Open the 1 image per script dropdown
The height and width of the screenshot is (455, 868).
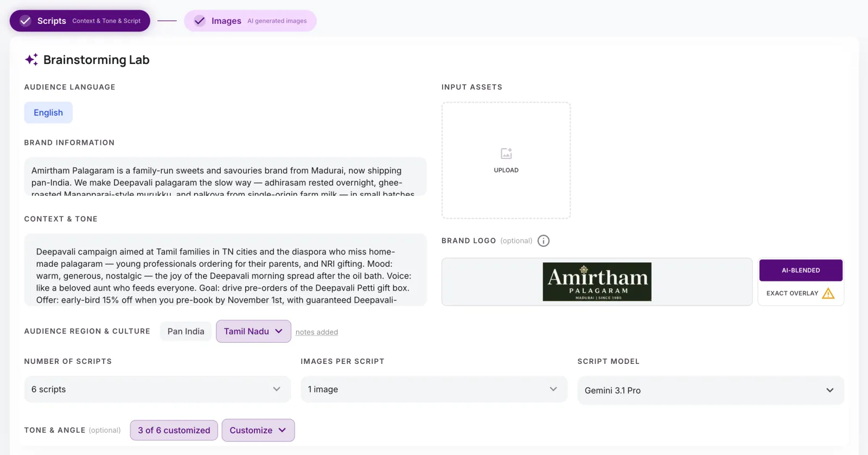[x=434, y=389]
